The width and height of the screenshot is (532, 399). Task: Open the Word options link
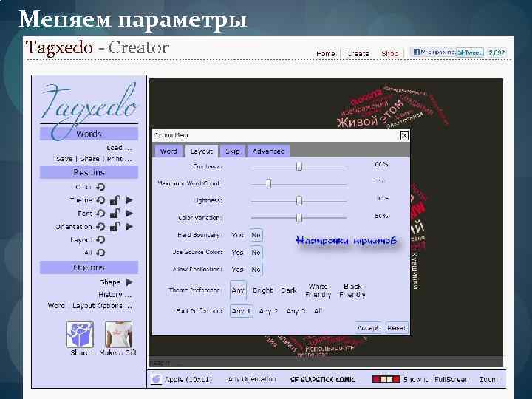coord(56,306)
